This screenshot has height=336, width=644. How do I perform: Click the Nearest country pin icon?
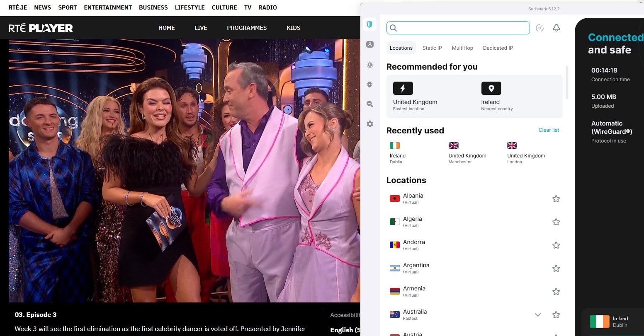tap(491, 88)
